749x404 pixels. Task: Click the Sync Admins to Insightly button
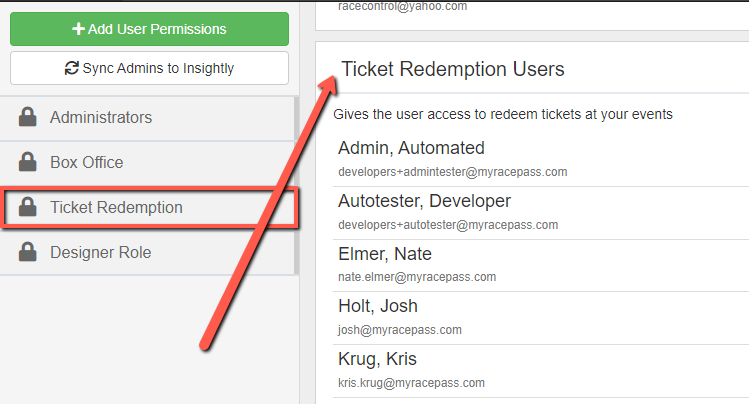click(150, 68)
